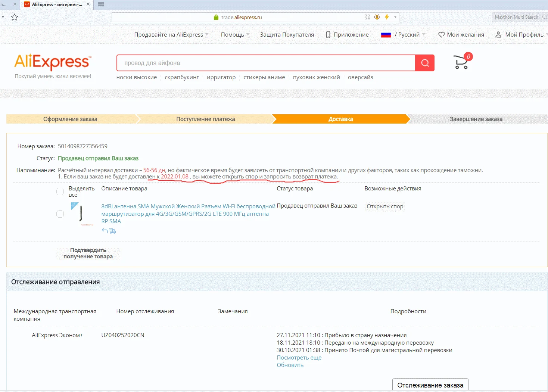Open 'Мои желания' wishlist
The image size is (548, 392).
461,35
